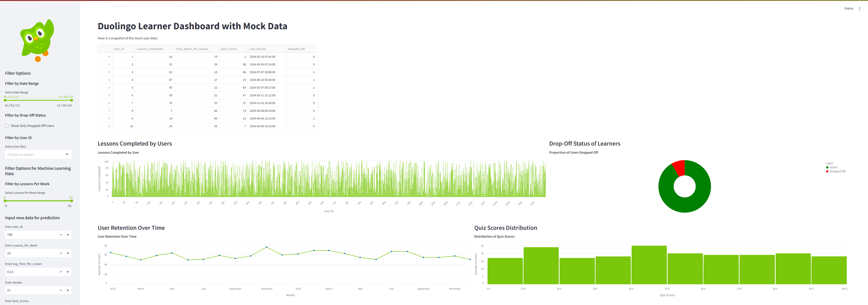Sort table by Dropped_Off column header

point(302,49)
